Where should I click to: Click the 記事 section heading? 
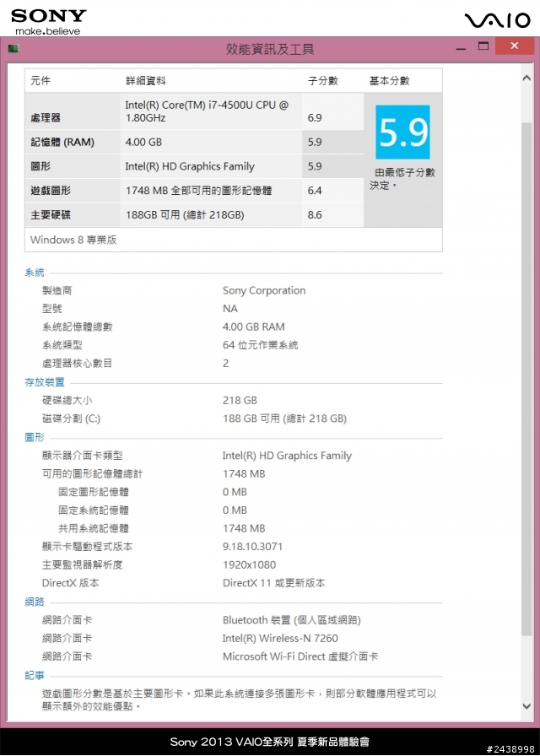click(35, 676)
